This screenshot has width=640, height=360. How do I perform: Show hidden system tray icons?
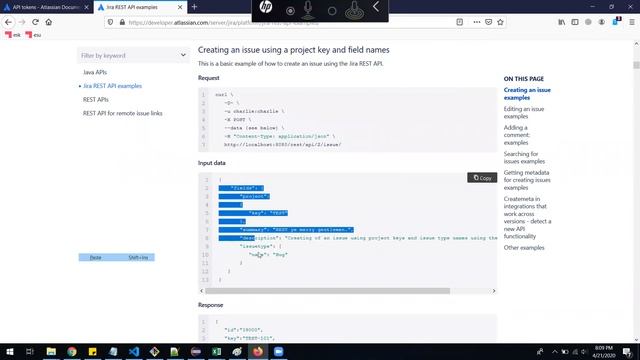pos(555,352)
